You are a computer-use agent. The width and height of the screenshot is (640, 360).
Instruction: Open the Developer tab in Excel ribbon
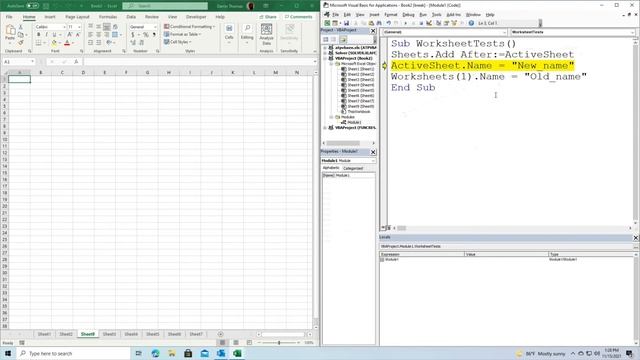point(196,17)
